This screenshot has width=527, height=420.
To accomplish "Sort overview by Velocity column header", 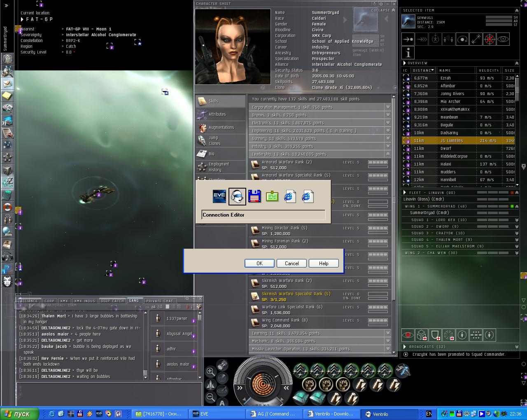I will click(488, 70).
